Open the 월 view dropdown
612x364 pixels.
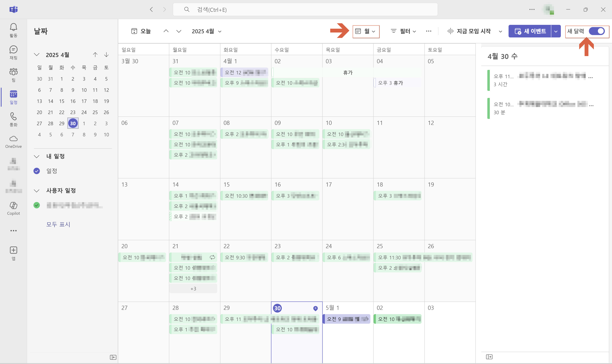click(x=366, y=31)
